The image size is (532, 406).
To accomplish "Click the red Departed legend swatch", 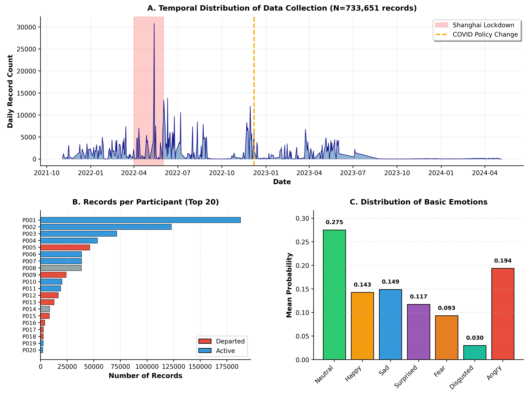I will click(x=205, y=341).
